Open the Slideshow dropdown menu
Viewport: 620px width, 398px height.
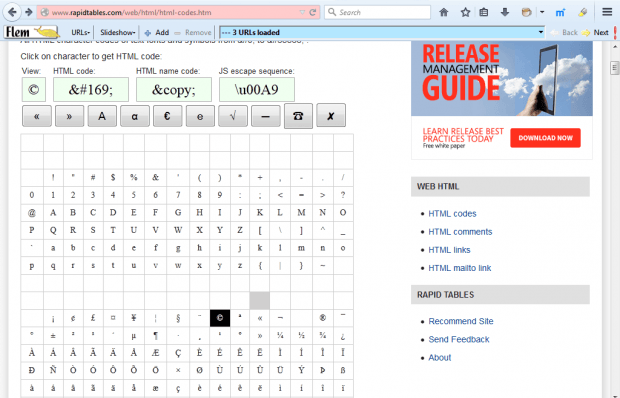(117, 32)
